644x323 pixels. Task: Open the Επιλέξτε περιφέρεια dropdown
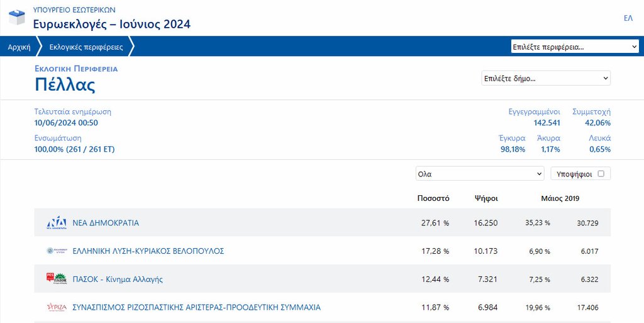[x=575, y=47]
